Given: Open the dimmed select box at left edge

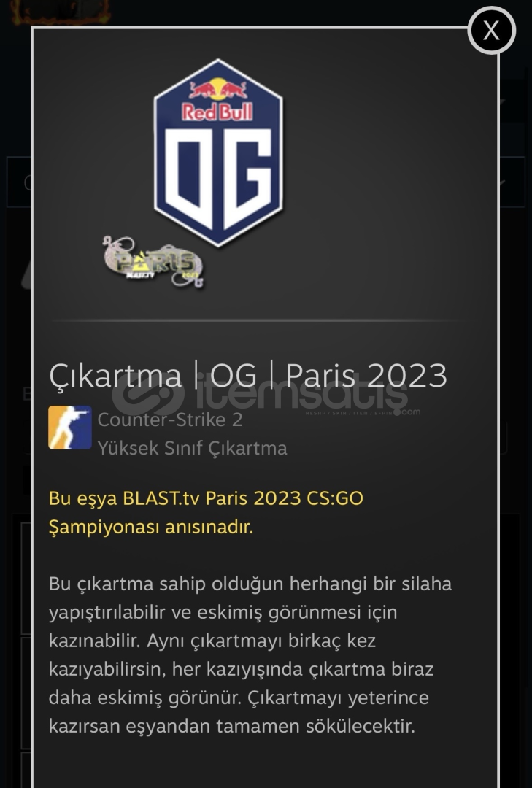Looking at the screenshot, I should pyautogui.click(x=18, y=182).
